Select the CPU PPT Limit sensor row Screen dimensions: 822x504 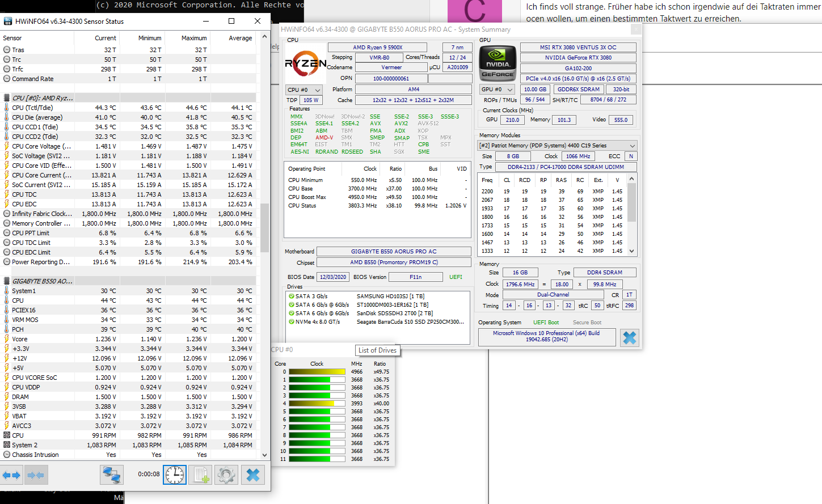click(129, 233)
